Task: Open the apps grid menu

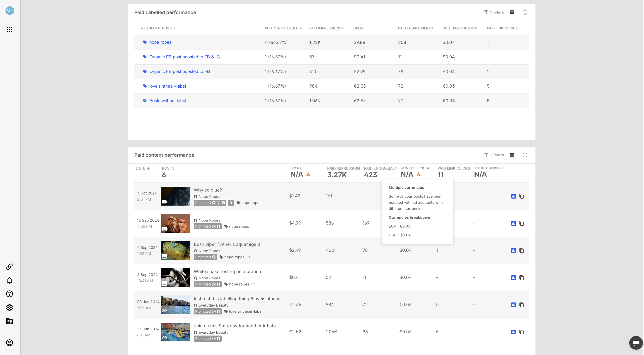Action: [10, 29]
